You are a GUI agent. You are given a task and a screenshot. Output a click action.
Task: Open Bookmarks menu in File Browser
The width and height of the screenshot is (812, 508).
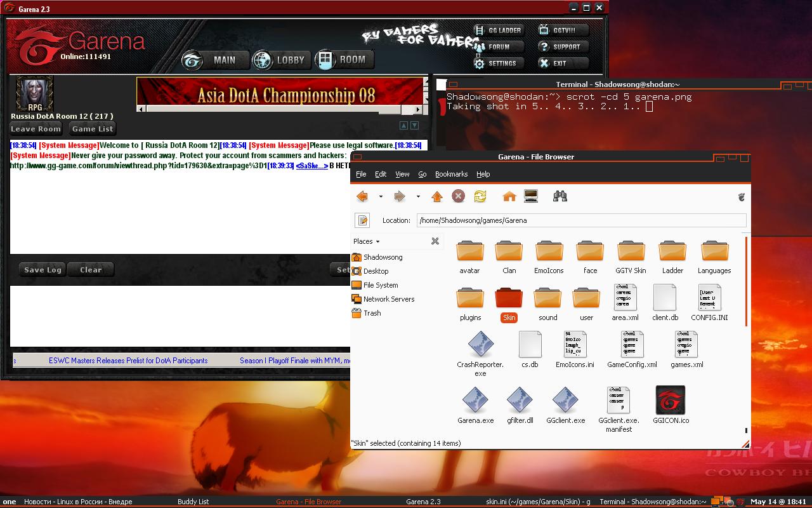(x=451, y=174)
